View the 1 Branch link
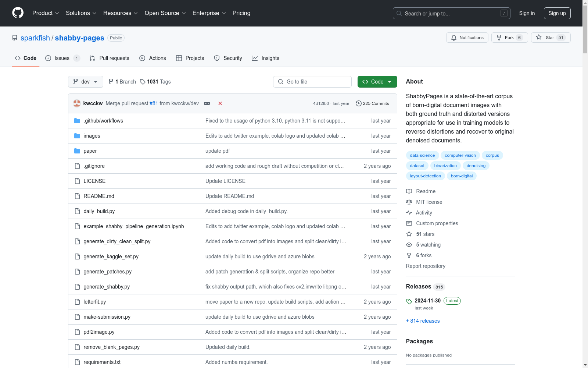The image size is (588, 368). tap(122, 82)
